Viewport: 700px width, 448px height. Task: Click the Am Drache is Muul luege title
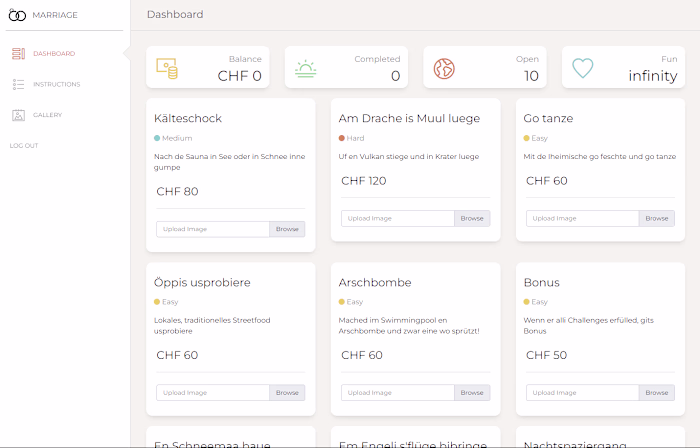pyautogui.click(x=409, y=118)
